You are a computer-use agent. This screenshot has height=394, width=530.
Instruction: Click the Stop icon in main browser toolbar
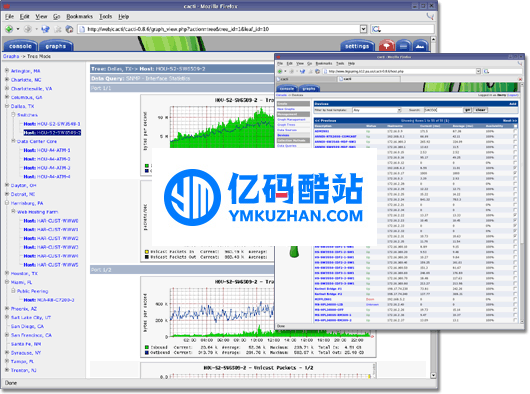click(x=58, y=29)
